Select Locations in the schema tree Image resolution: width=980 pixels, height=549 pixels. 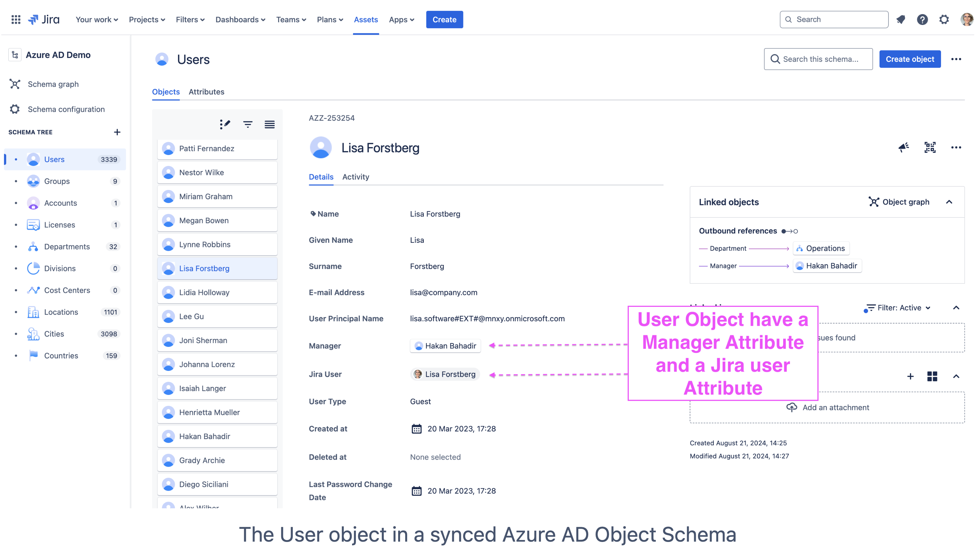[65, 312]
